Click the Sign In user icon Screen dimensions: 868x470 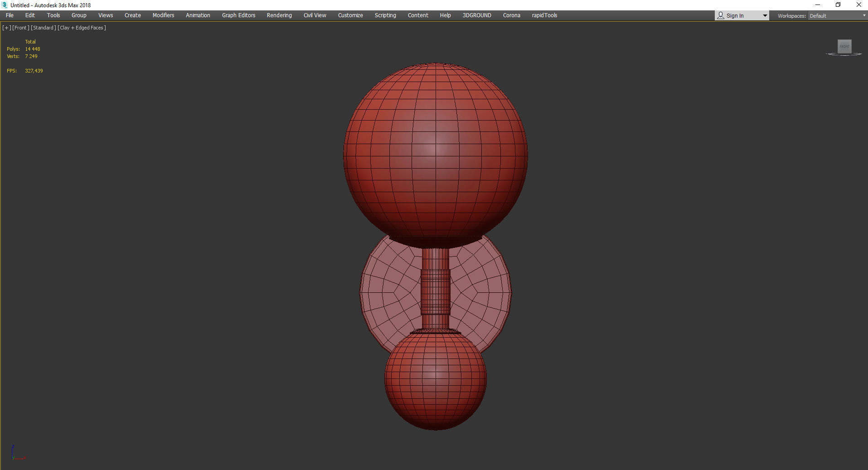pos(721,15)
